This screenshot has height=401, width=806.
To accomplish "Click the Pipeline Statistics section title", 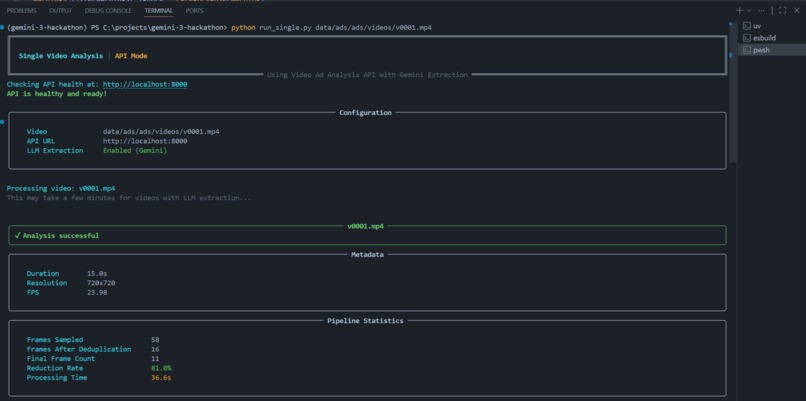I will [365, 321].
